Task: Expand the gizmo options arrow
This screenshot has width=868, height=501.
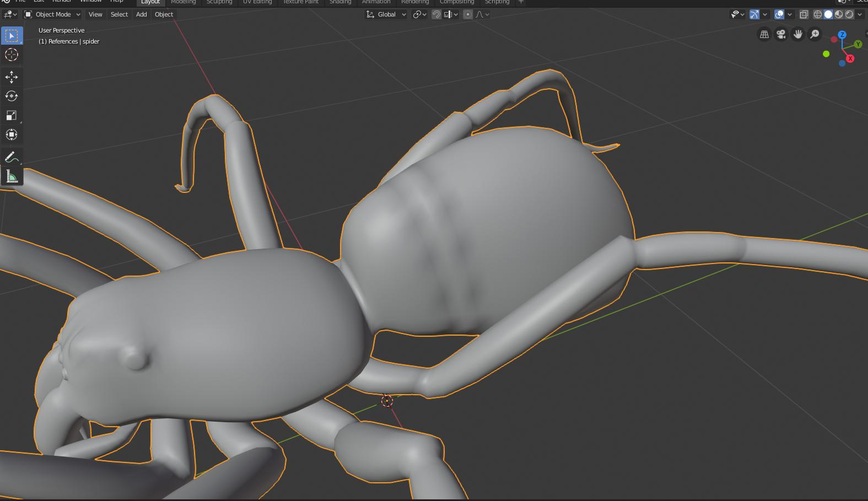Action: (765, 14)
